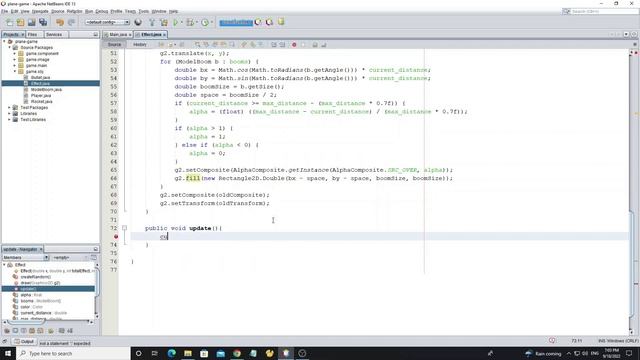Open the Debug menu
The height and width of the screenshot is (360, 640).
click(102, 11)
